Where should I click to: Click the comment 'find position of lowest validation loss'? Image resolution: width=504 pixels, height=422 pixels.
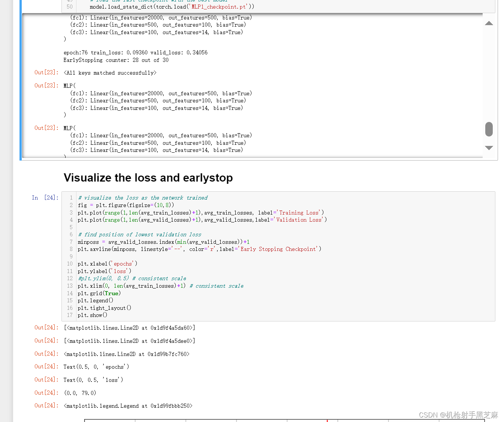[x=139, y=234]
